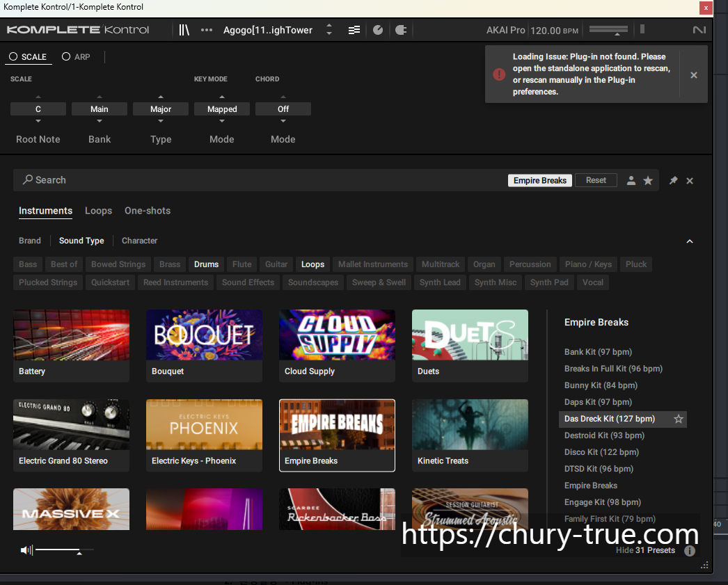Open the plug-in chain icon
Viewport: 728px width, 585px height.
click(401, 30)
